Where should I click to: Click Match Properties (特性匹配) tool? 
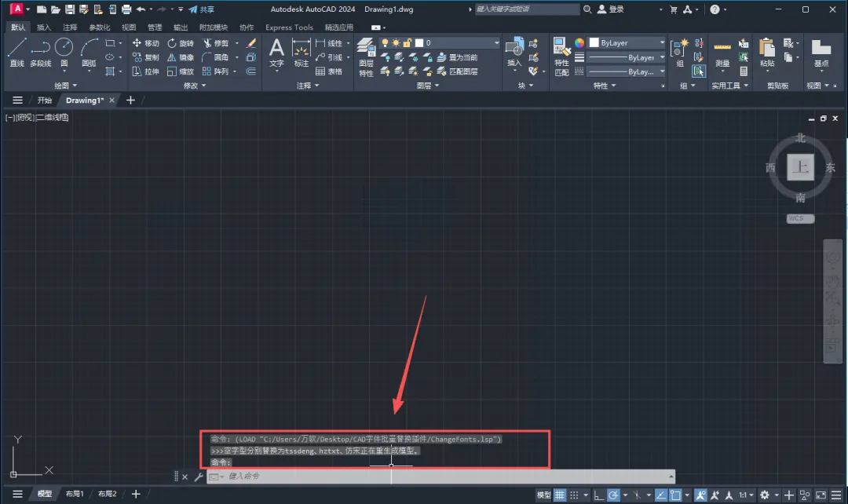[x=561, y=57]
